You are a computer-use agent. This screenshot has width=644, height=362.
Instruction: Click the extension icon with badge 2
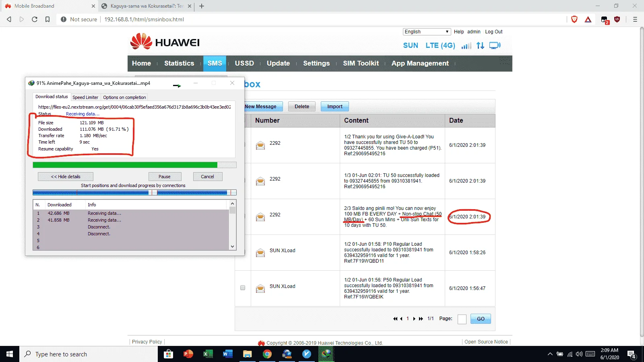605,20
